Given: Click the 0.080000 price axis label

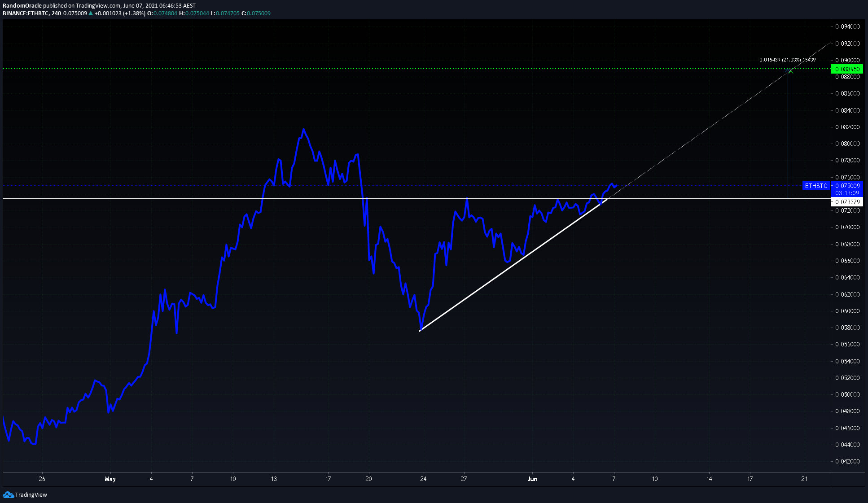Looking at the screenshot, I should pyautogui.click(x=847, y=144).
